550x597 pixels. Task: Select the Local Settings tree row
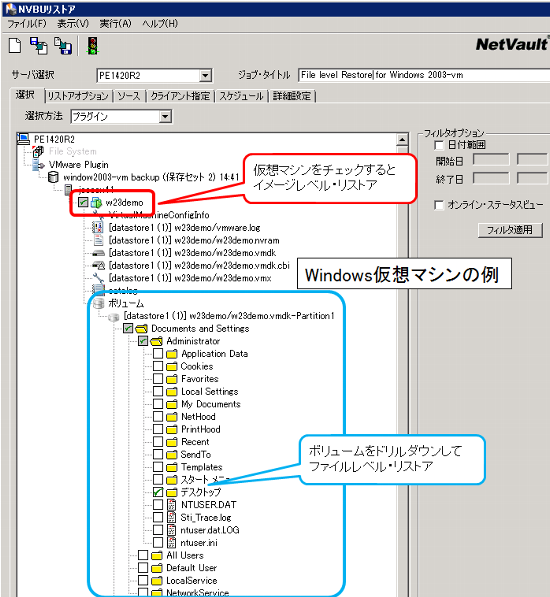click(x=210, y=391)
